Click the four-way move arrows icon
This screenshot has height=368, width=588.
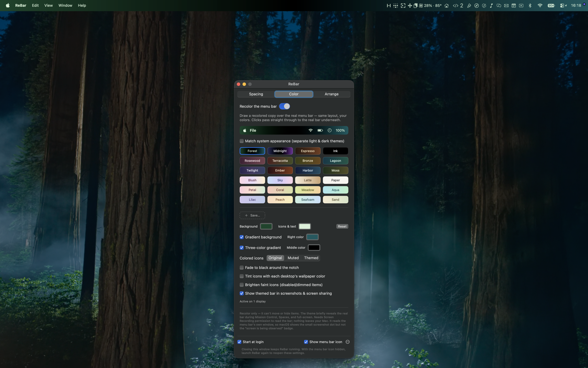pos(410,6)
